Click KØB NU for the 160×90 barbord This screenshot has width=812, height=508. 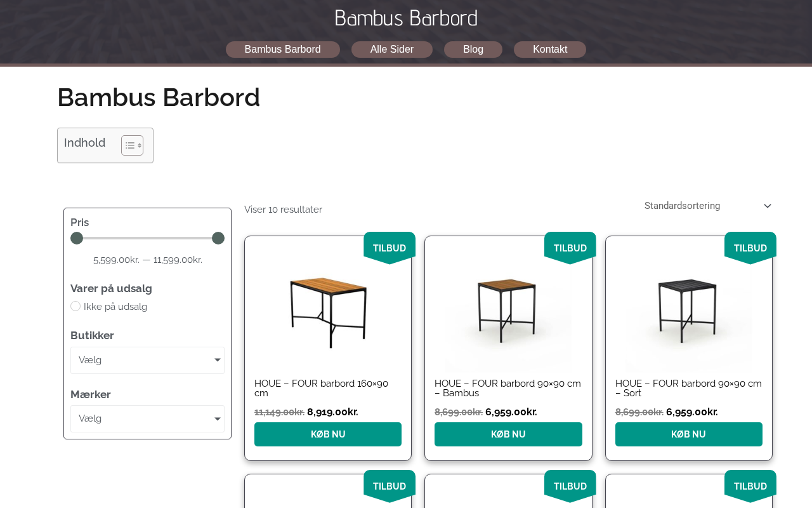[x=328, y=434]
